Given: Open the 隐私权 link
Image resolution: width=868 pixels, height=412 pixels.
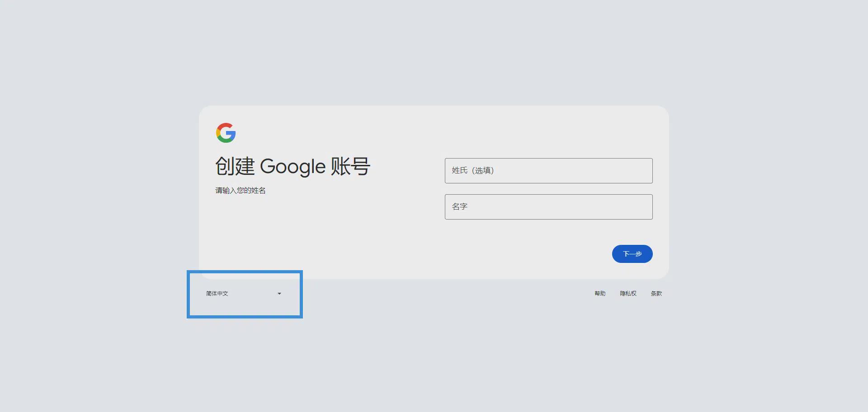Looking at the screenshot, I should [628, 294].
